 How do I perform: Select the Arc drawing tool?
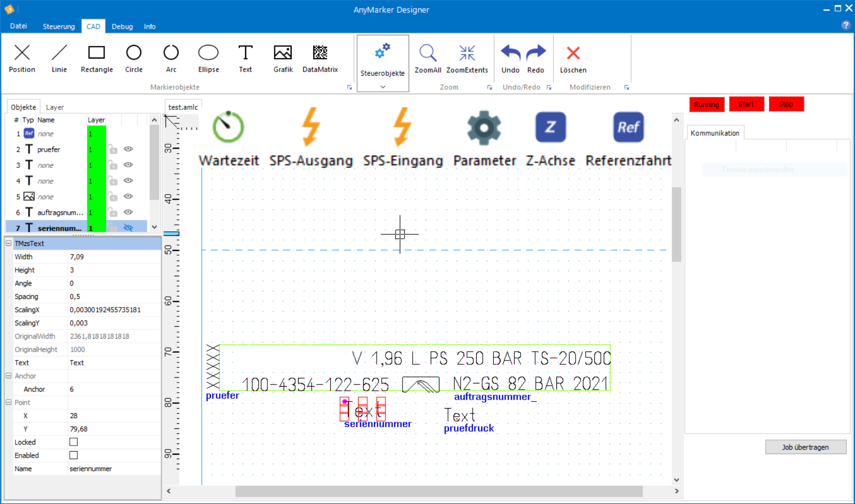click(171, 58)
